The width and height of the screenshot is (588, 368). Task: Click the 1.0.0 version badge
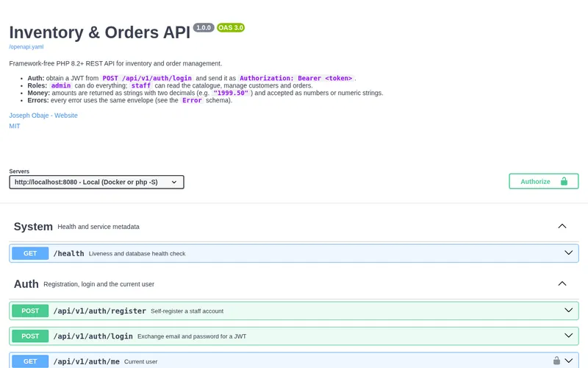204,27
